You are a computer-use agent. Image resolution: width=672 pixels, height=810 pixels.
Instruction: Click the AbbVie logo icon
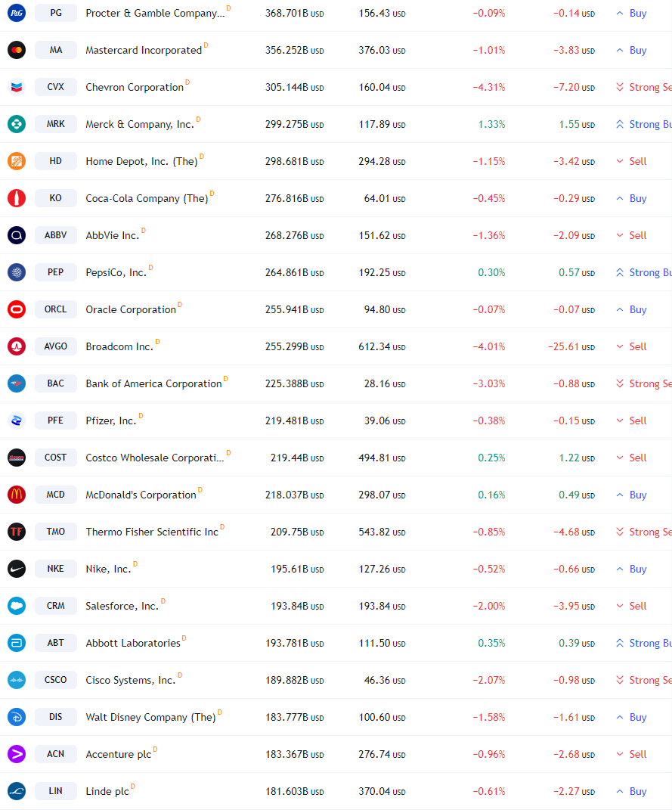point(17,235)
